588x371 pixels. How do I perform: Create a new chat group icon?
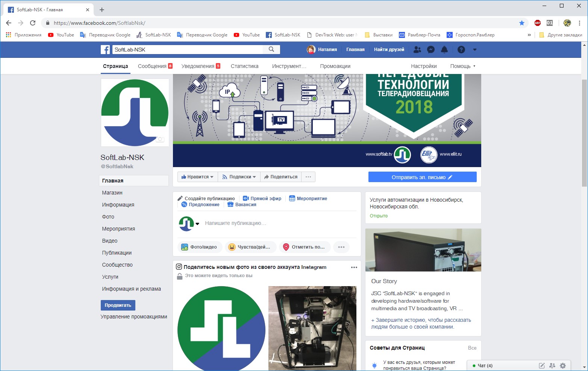552,365
